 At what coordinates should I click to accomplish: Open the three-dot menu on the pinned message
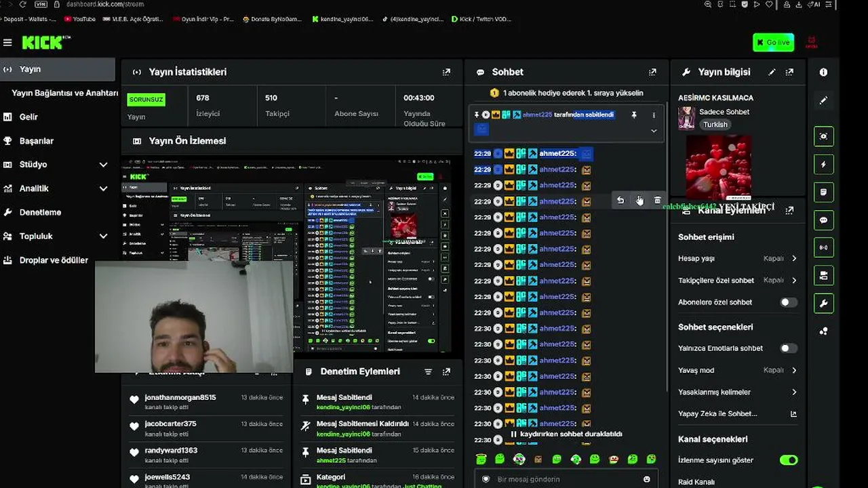pos(654,115)
